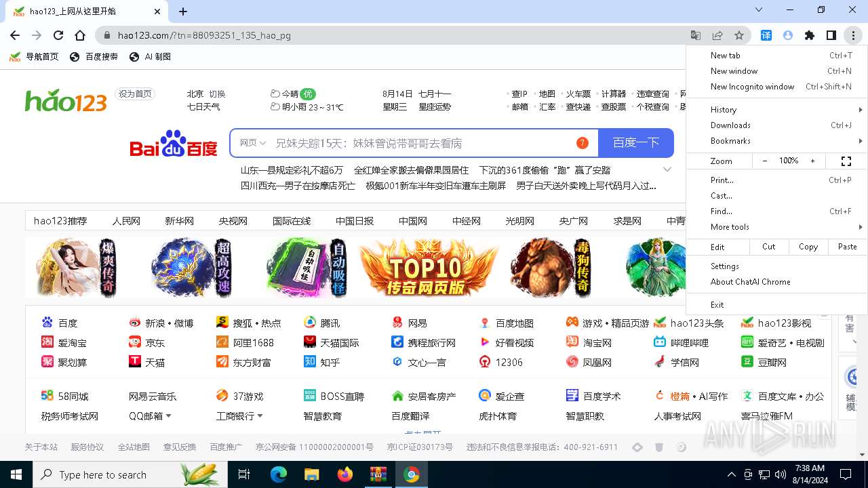Viewport: 868px width, 488px height.
Task: Launch Microsoft Edge from taskbar
Action: click(279, 474)
